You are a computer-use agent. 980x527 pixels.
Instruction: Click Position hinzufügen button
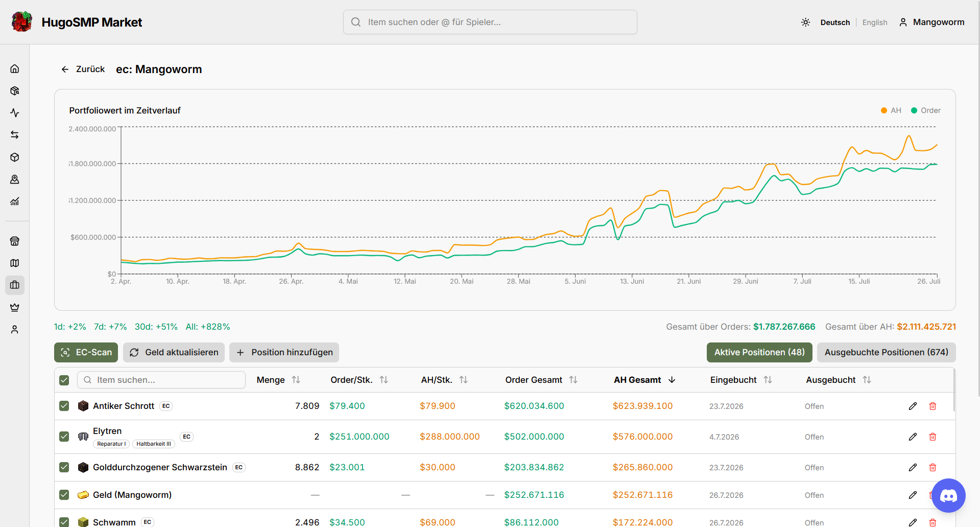284,353
